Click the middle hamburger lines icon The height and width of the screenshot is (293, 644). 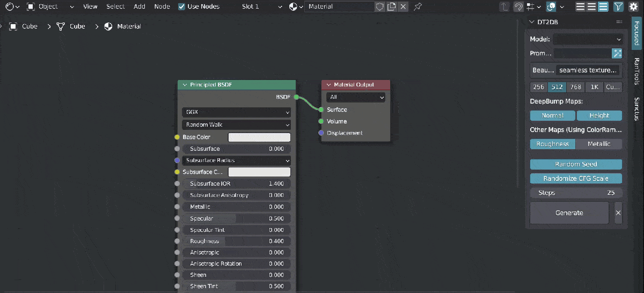[x=591, y=6]
